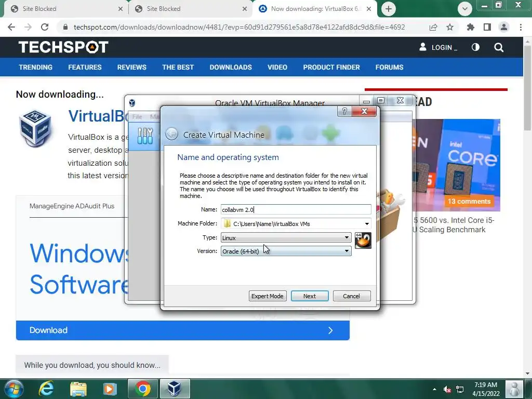532x399 pixels.
Task: Click the VirtualBox taskbar icon
Action: coord(175,389)
